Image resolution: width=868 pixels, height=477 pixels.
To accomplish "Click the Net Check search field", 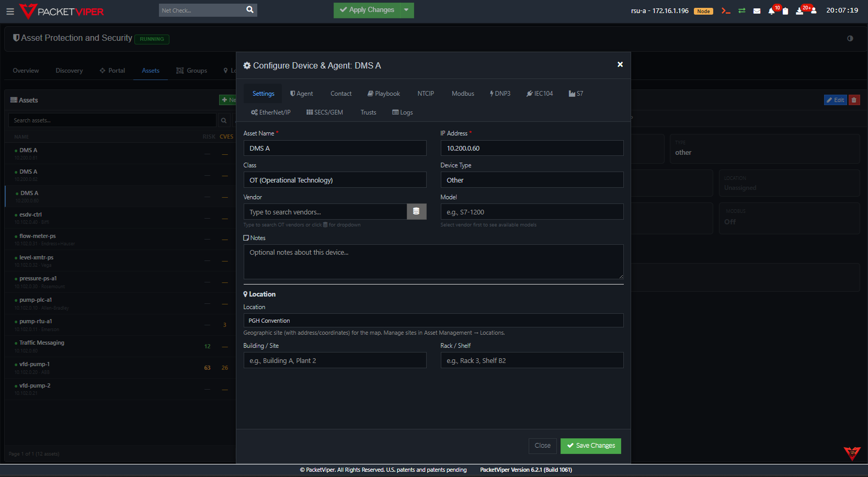I will 201,10.
